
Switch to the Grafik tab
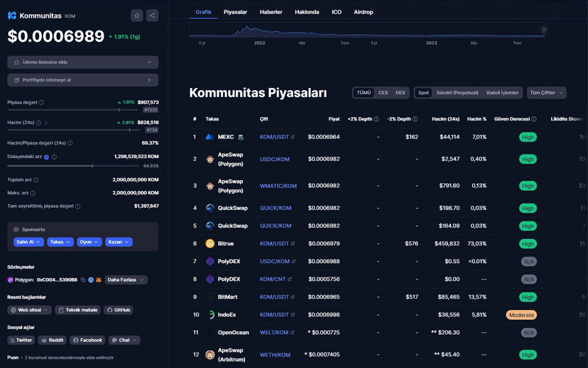pos(203,12)
